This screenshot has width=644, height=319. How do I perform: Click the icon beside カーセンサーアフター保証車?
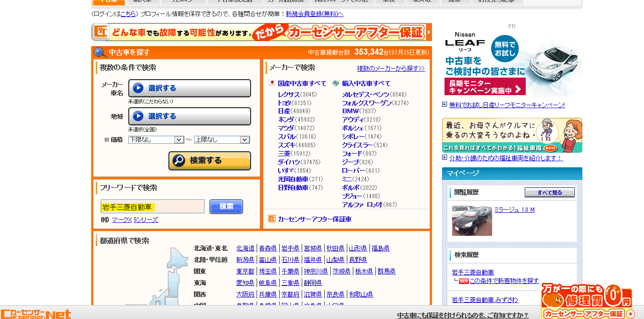pos(272,219)
